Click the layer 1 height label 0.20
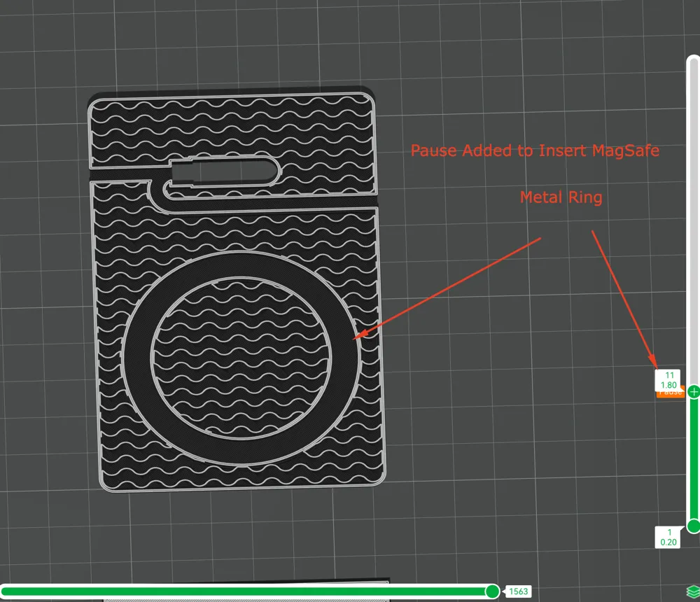This screenshot has width=700, height=602. click(x=668, y=542)
